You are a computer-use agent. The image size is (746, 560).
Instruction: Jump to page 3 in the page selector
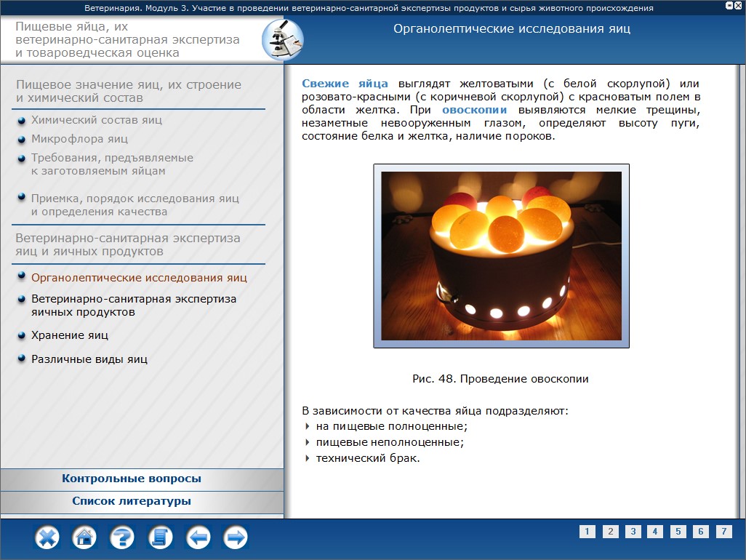coord(633,532)
